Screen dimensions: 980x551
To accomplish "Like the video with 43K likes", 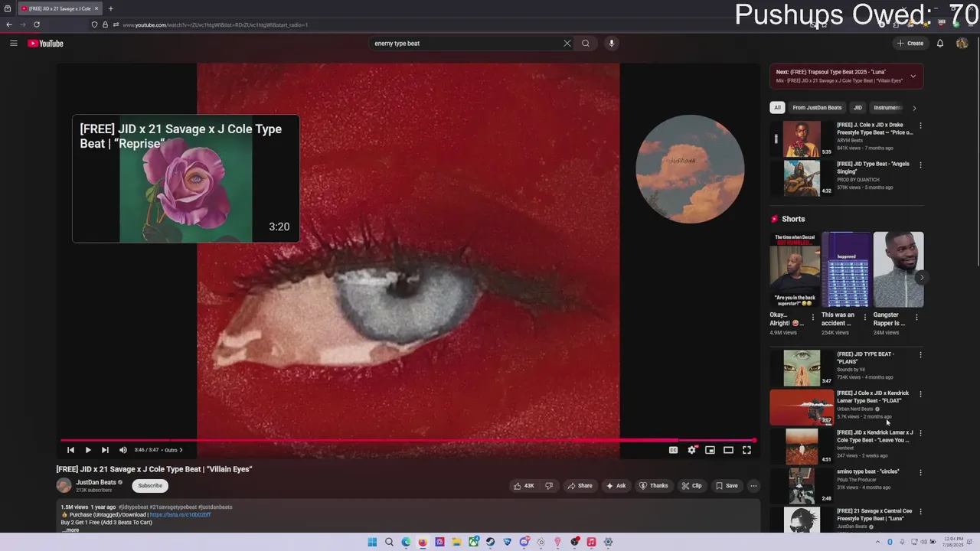I will pos(524,485).
